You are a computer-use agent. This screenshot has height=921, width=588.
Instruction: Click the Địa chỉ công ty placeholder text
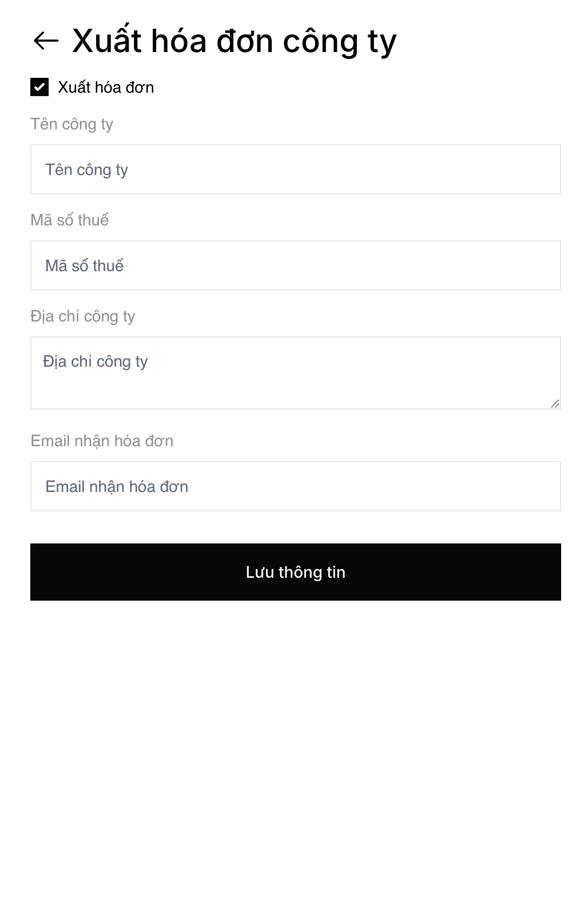95,362
